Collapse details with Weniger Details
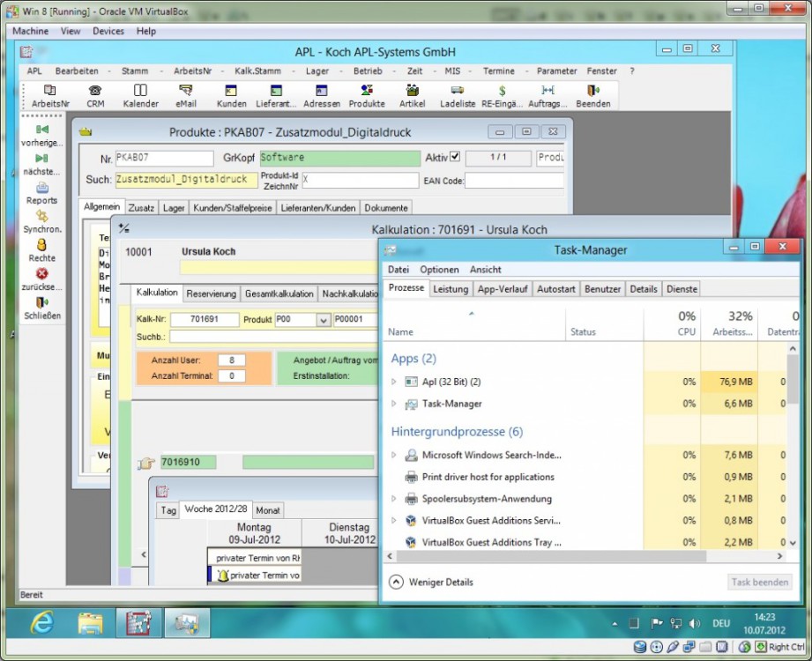The height and width of the screenshot is (661, 812). coord(431,583)
